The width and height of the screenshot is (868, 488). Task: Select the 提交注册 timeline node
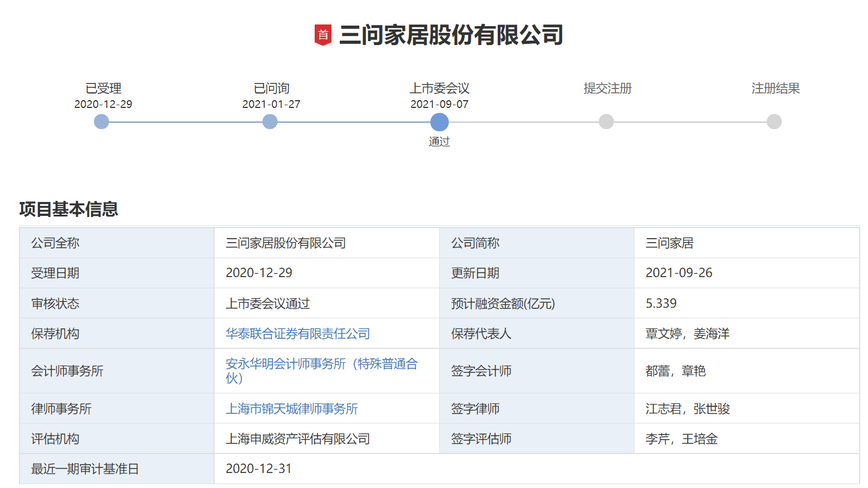607,121
